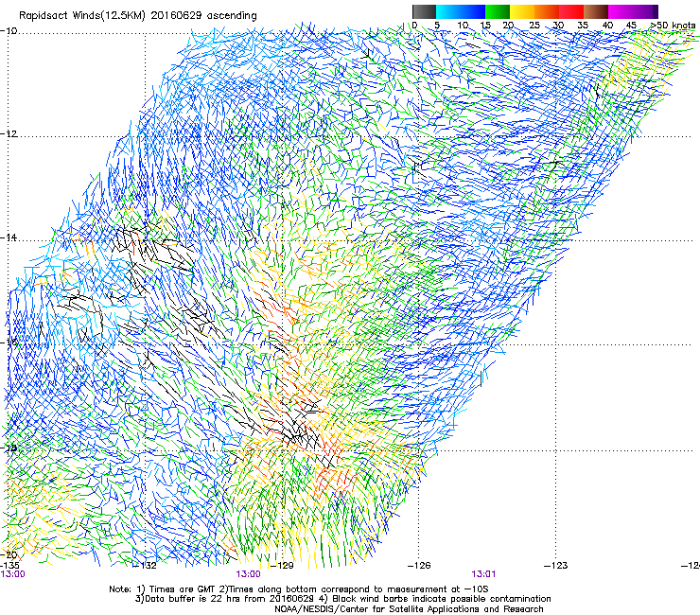Click the '30' legend scale label

(558, 26)
